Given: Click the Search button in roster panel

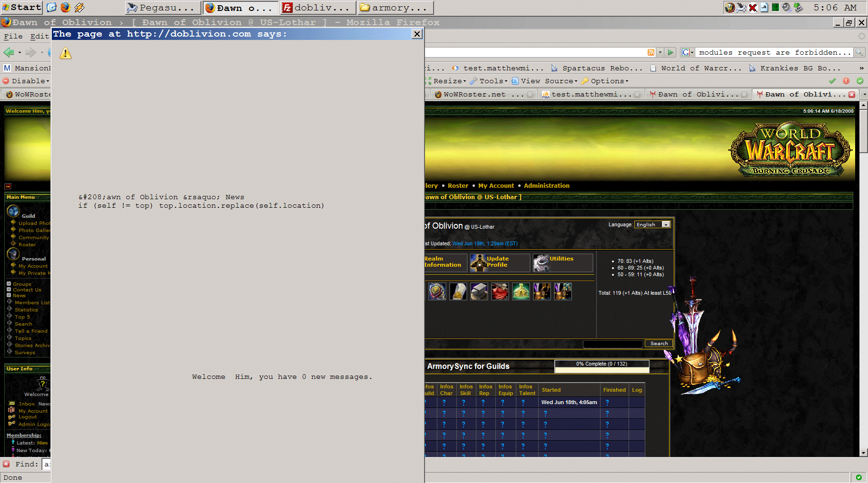Looking at the screenshot, I should pos(659,344).
